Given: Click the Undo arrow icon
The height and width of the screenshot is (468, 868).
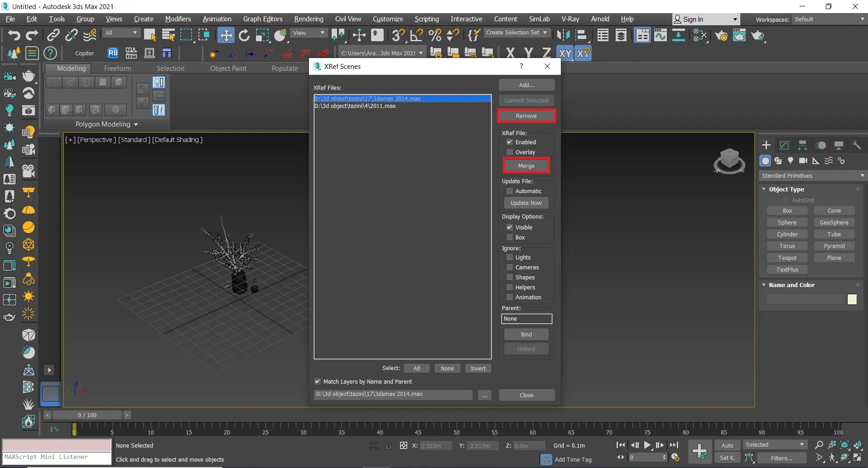Looking at the screenshot, I should 14,35.
